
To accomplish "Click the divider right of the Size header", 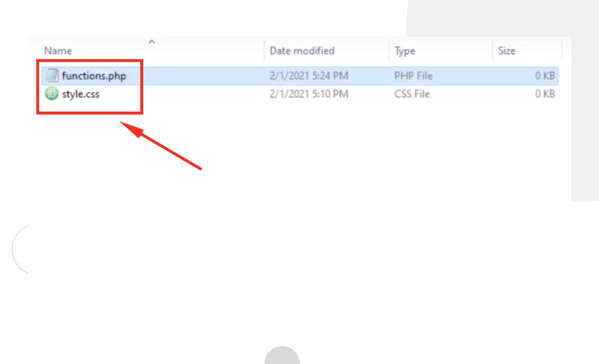I will tap(561, 51).
